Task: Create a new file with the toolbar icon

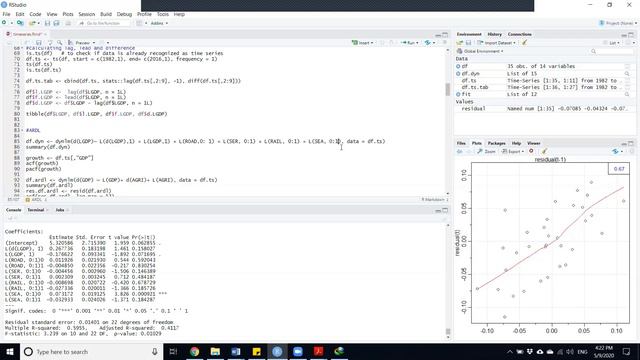Action: pyautogui.click(x=4, y=23)
